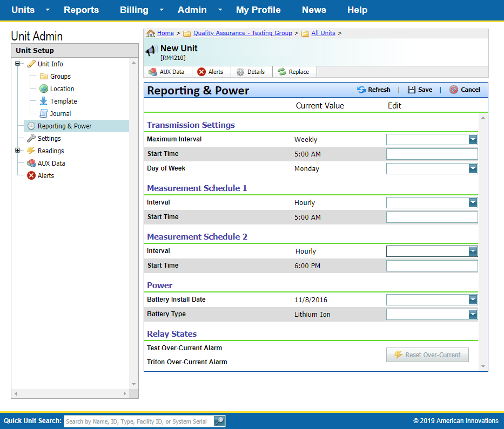Screen dimensions: 504x429
Task: Click the Refresh icon in header
Action: (x=361, y=90)
